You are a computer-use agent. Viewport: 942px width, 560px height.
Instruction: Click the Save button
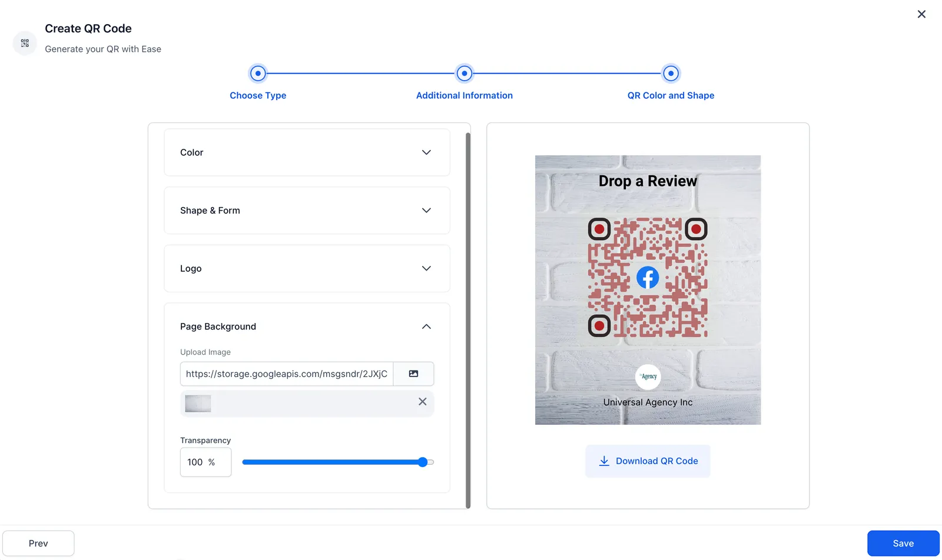[903, 544]
